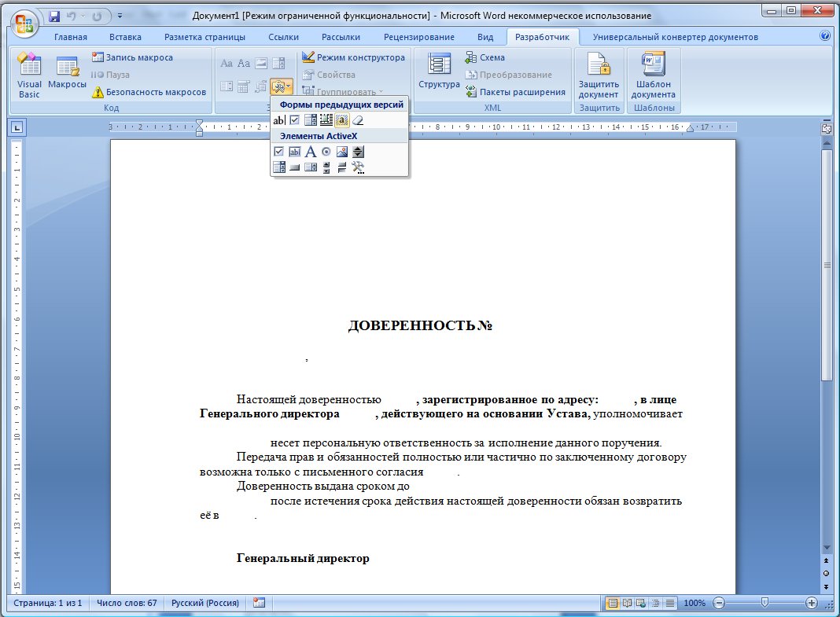
Task: Toggle ruler visibility button above scrollbar
Action: (826, 128)
